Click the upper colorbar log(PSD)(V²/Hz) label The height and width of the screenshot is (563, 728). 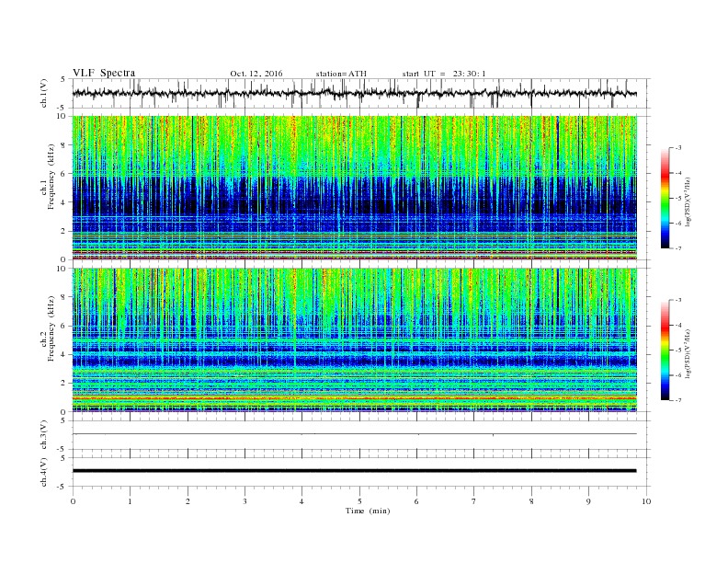pyautogui.click(x=688, y=201)
